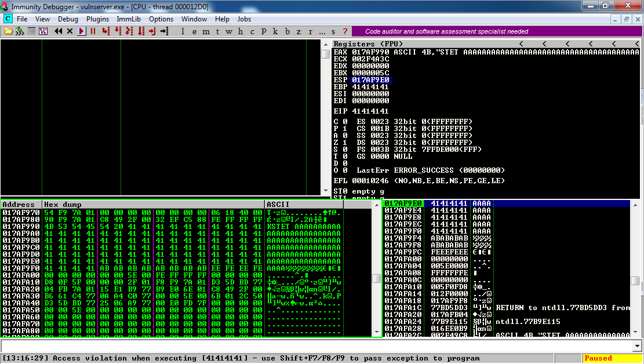Click the red Step over icon
The height and width of the screenshot is (364, 644).
point(118,31)
